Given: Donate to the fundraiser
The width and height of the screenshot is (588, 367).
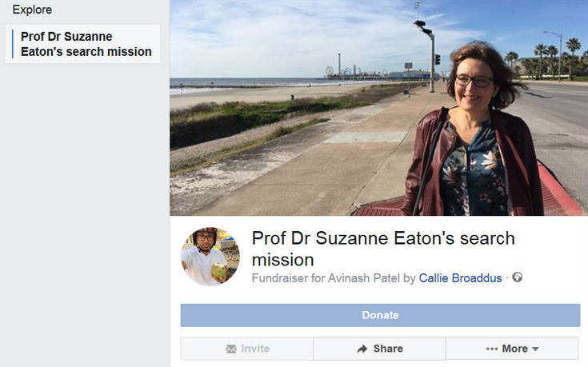Looking at the screenshot, I should pyautogui.click(x=380, y=315).
